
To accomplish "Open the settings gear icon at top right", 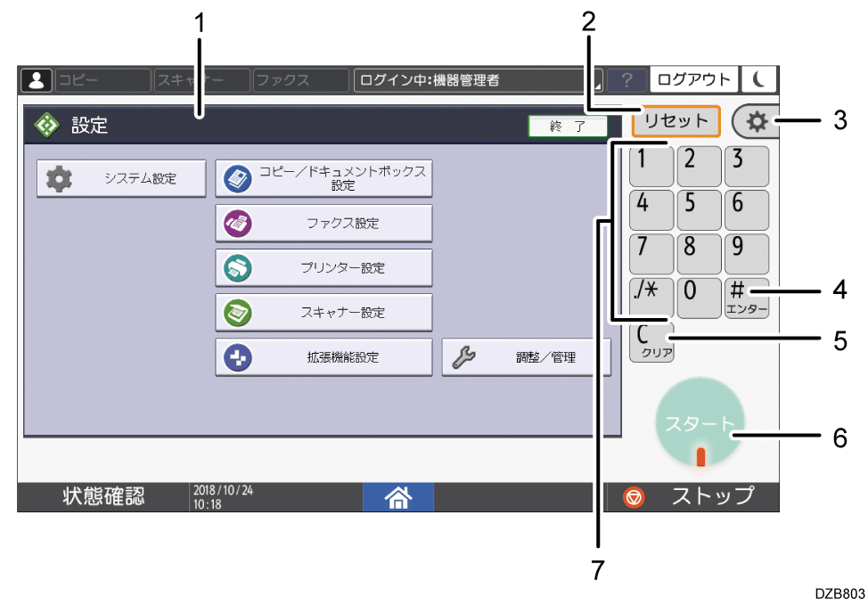I will pyautogui.click(x=757, y=120).
